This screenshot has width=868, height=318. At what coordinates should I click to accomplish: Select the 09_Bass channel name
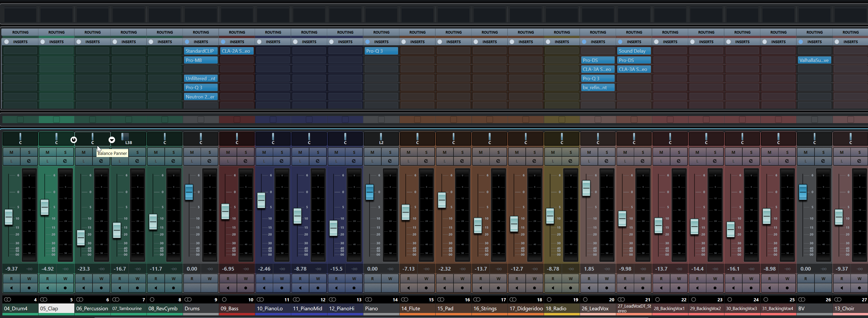(x=237, y=308)
